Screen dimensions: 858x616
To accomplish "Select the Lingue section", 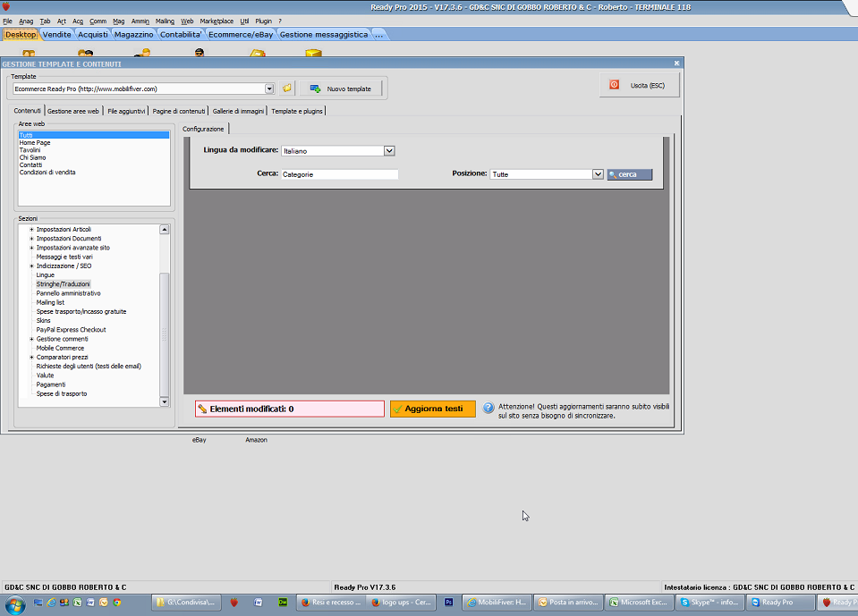I will (45, 275).
